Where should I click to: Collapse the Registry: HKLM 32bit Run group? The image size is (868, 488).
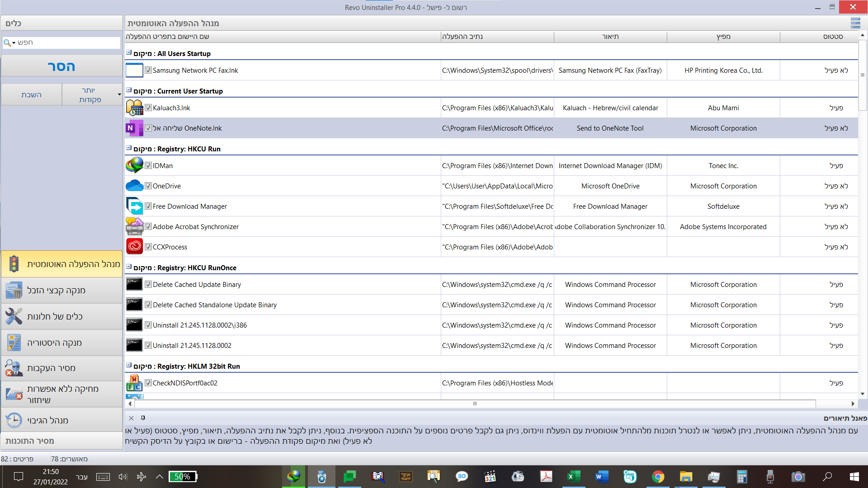click(129, 365)
